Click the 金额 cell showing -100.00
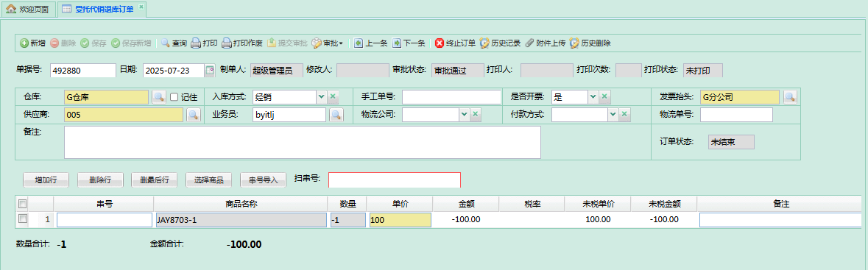Image resolution: width=868 pixels, height=270 pixels. 466,219
